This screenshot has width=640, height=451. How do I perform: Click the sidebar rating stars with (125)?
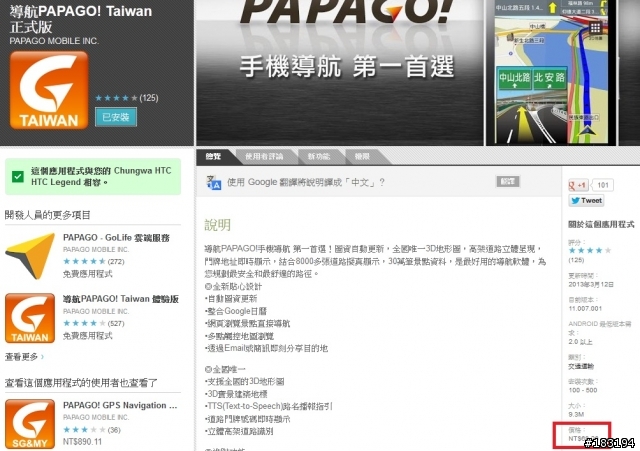point(590,254)
